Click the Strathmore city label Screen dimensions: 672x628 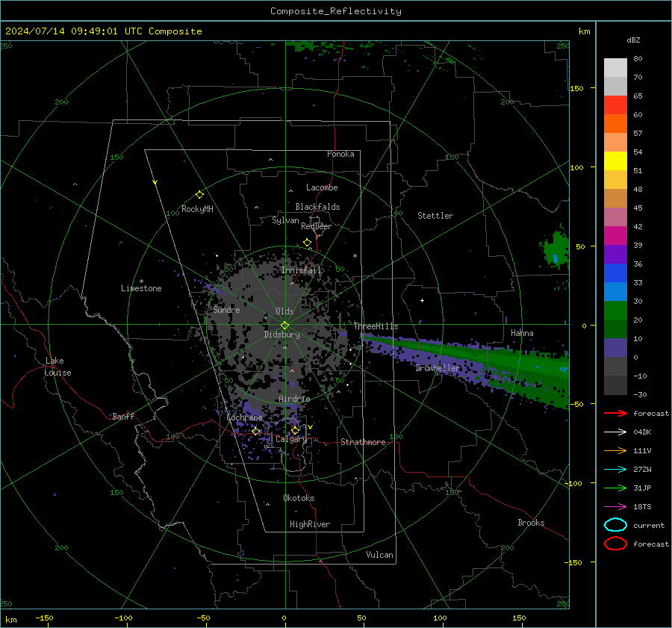[363, 442]
